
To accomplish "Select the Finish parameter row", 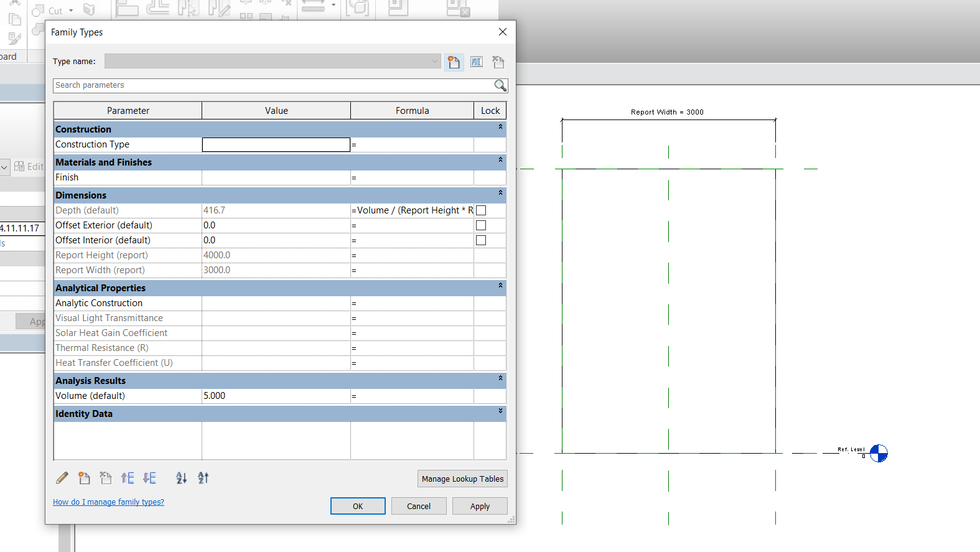I will (280, 177).
